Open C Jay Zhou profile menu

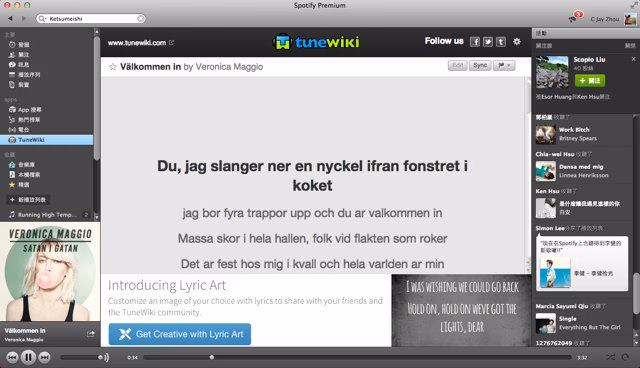tap(604, 19)
